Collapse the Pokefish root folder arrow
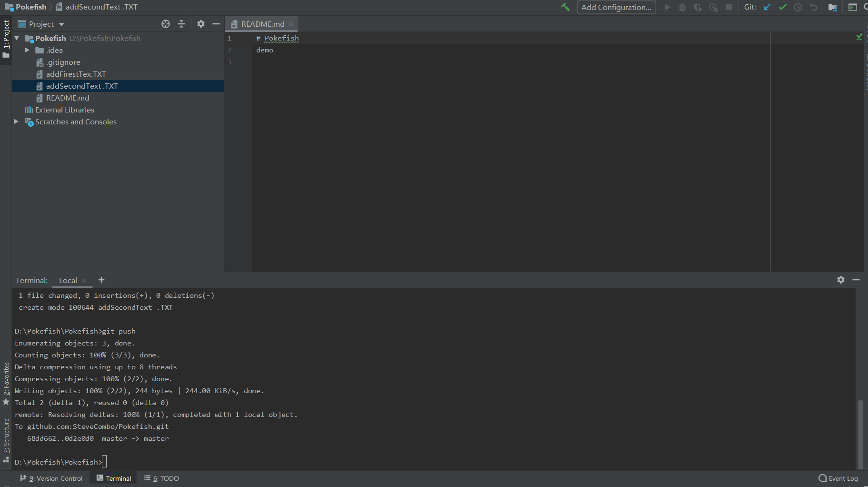Image resolution: width=868 pixels, height=487 pixels. (17, 38)
